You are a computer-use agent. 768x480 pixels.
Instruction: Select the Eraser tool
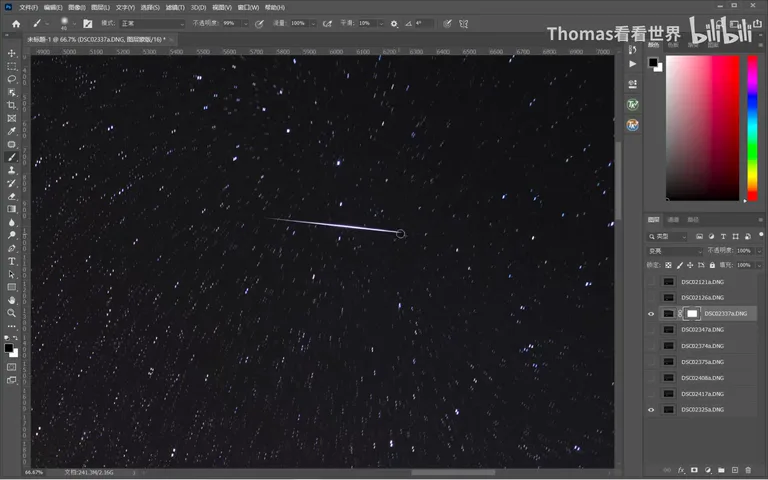12,196
